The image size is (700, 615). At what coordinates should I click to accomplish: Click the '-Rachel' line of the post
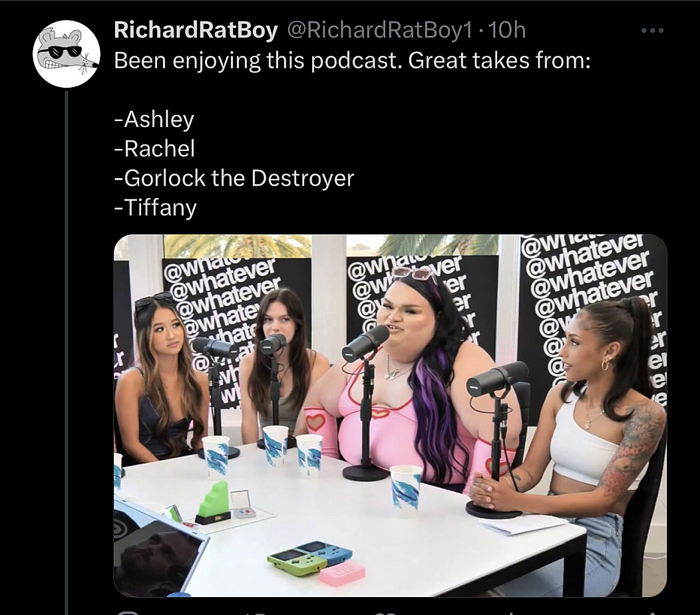tap(154, 148)
